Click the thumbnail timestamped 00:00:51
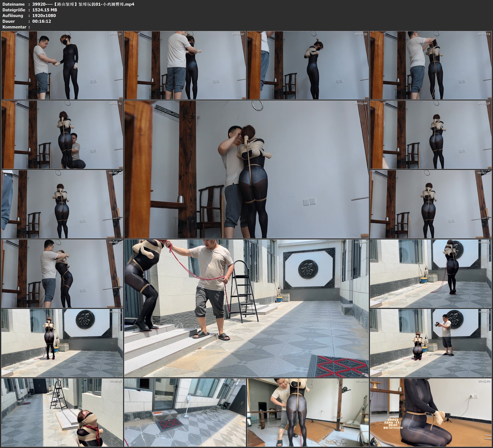This screenshot has height=448, width=493. [x=62, y=65]
